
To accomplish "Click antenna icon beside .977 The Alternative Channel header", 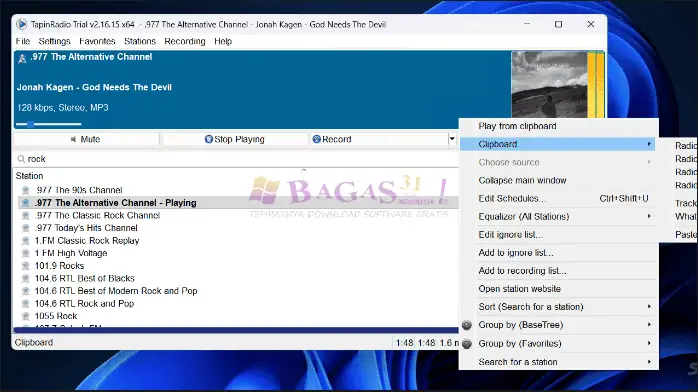I will [x=22, y=58].
